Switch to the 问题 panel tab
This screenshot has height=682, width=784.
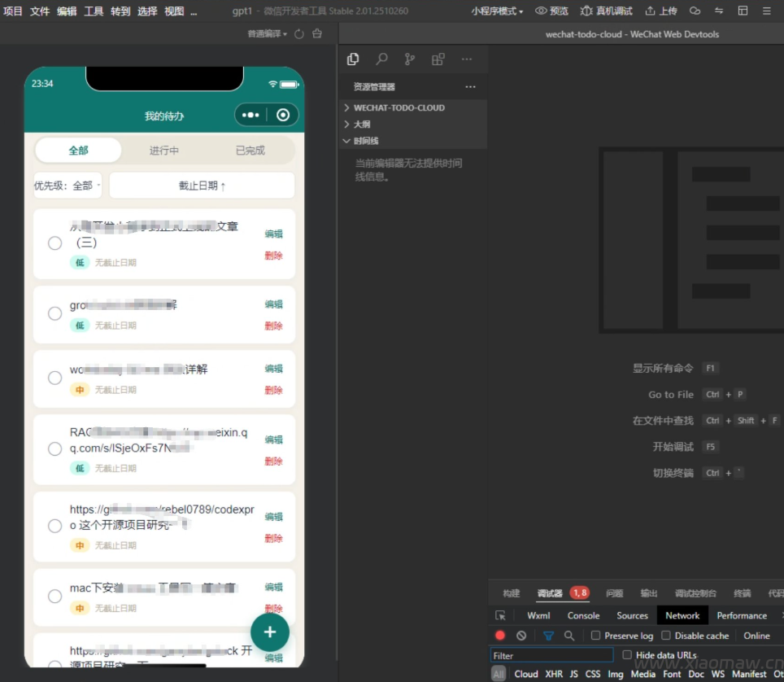pos(615,593)
